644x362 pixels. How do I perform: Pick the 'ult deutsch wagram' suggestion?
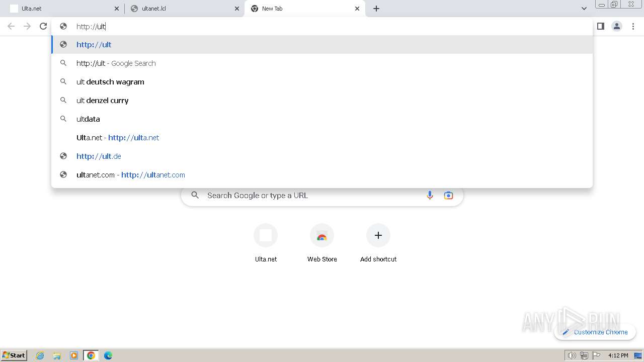coord(322,81)
